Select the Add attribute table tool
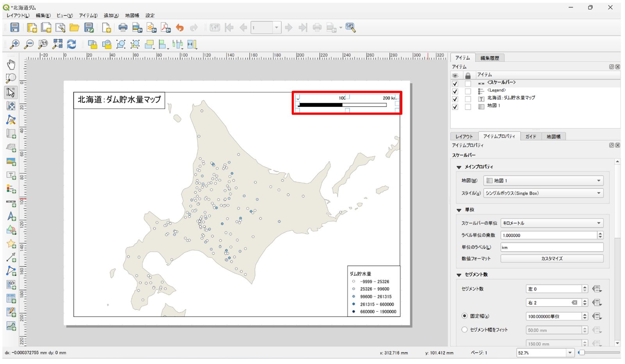This screenshot has width=625, height=364. [x=11, y=298]
